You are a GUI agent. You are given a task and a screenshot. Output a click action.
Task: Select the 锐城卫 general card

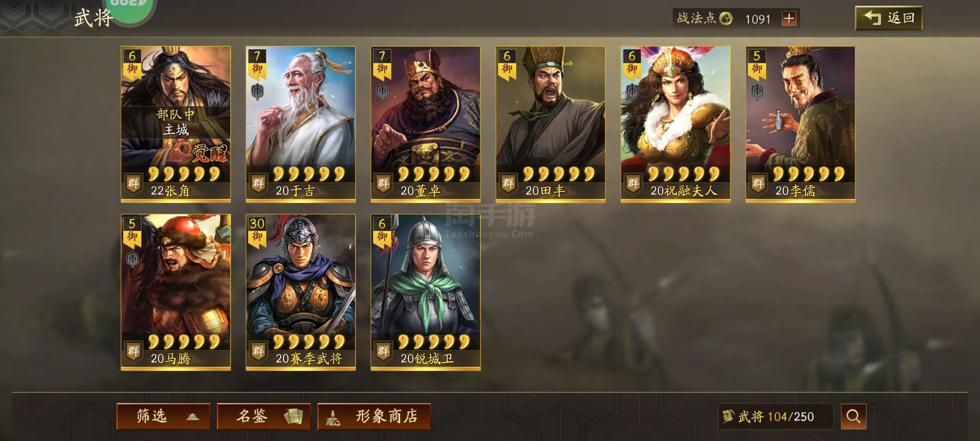pyautogui.click(x=426, y=292)
